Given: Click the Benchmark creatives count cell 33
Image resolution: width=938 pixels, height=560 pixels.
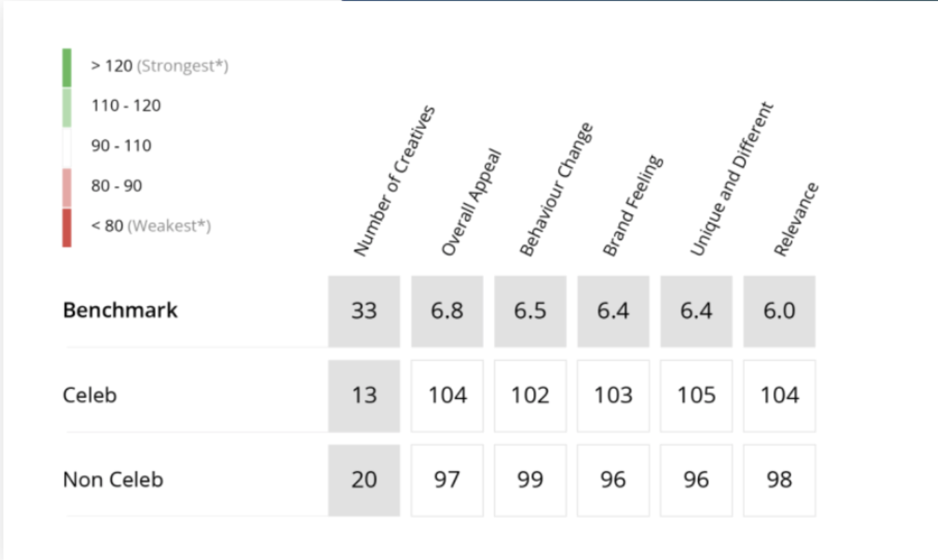Looking at the screenshot, I should pyautogui.click(x=364, y=311).
